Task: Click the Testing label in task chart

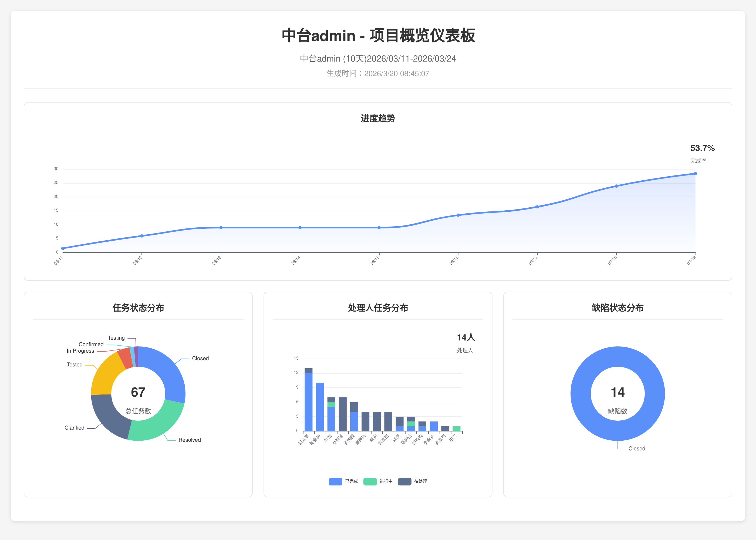Action: click(x=116, y=338)
